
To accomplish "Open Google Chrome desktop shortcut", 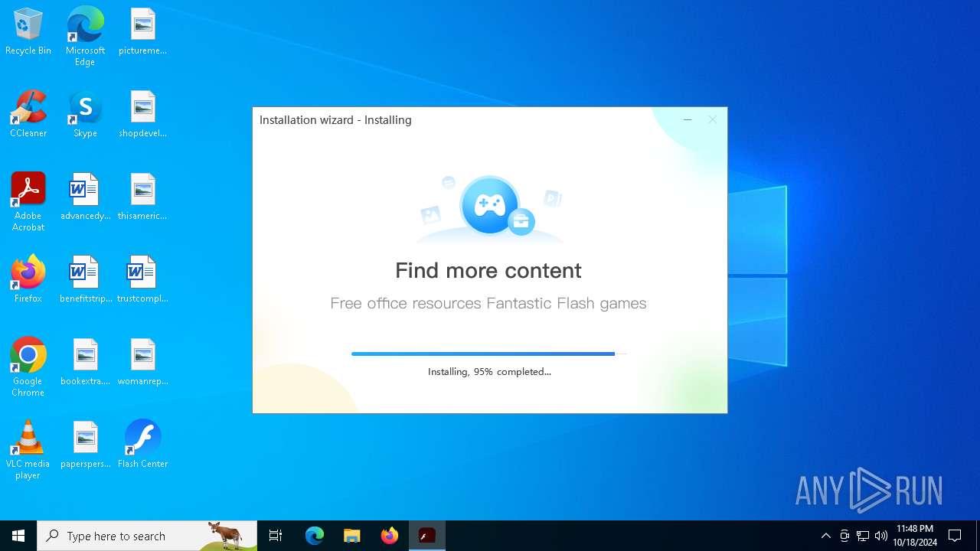I will click(x=28, y=367).
